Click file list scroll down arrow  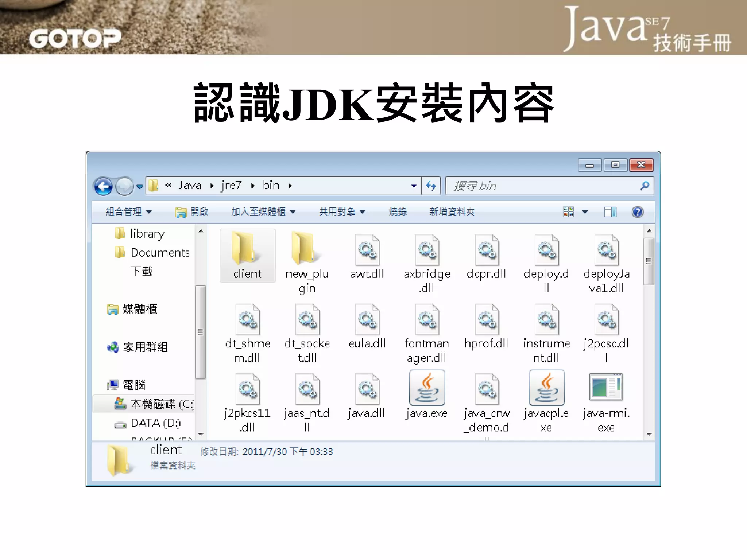click(649, 434)
